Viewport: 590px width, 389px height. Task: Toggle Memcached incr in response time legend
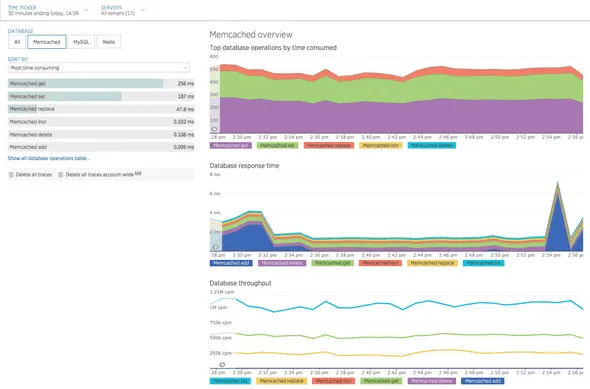380,263
